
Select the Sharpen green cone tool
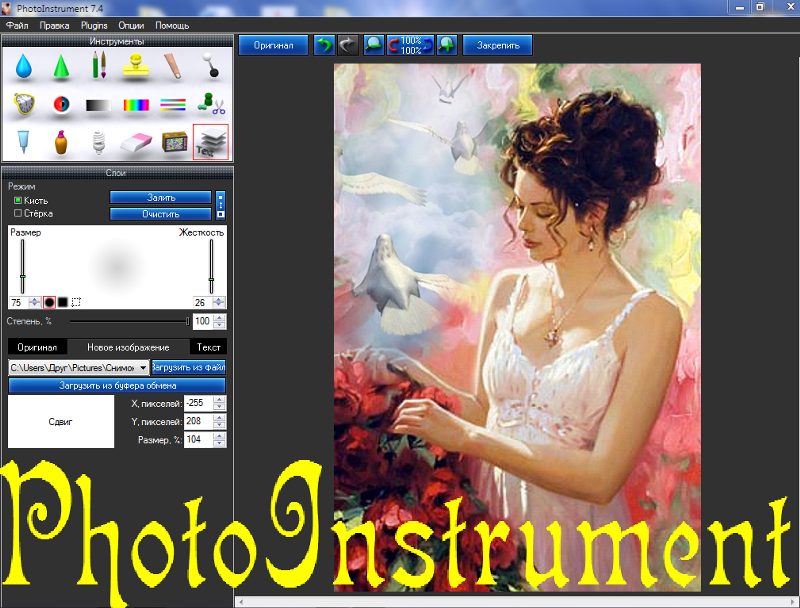pos(61,66)
